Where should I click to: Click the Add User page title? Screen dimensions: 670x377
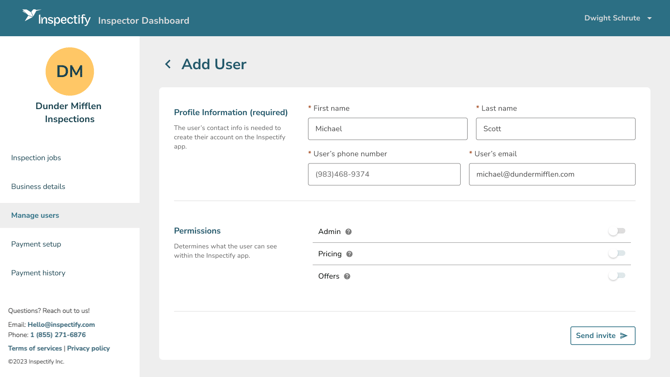(x=214, y=64)
